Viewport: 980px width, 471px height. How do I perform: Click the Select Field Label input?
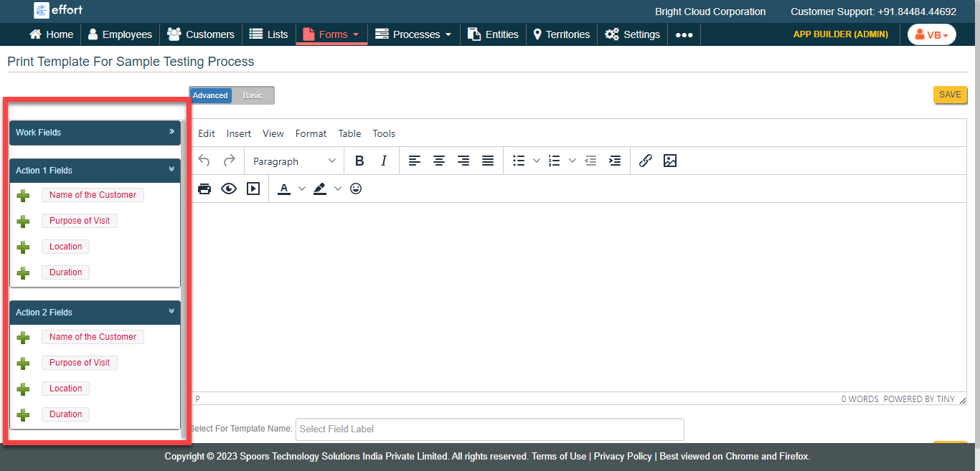pyautogui.click(x=489, y=429)
